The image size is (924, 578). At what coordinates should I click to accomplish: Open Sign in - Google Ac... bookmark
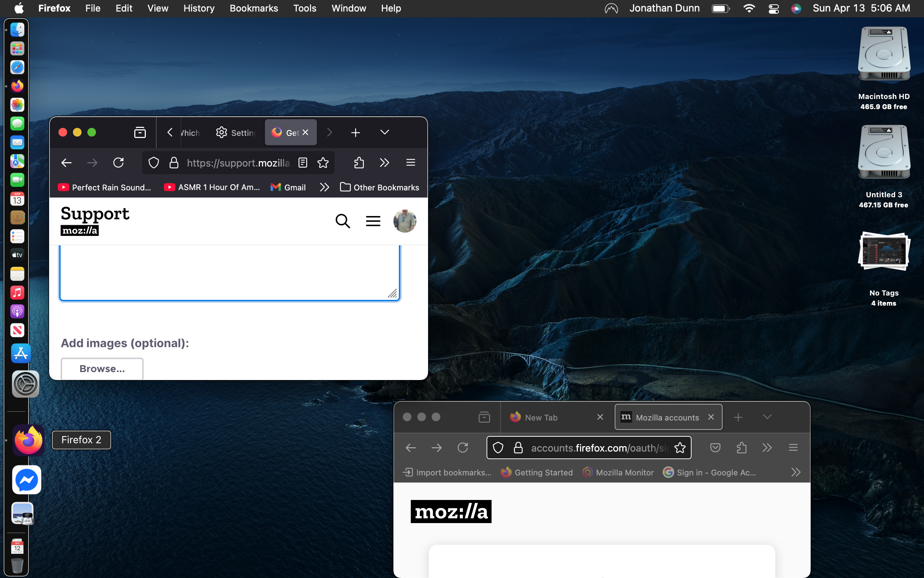pos(709,473)
